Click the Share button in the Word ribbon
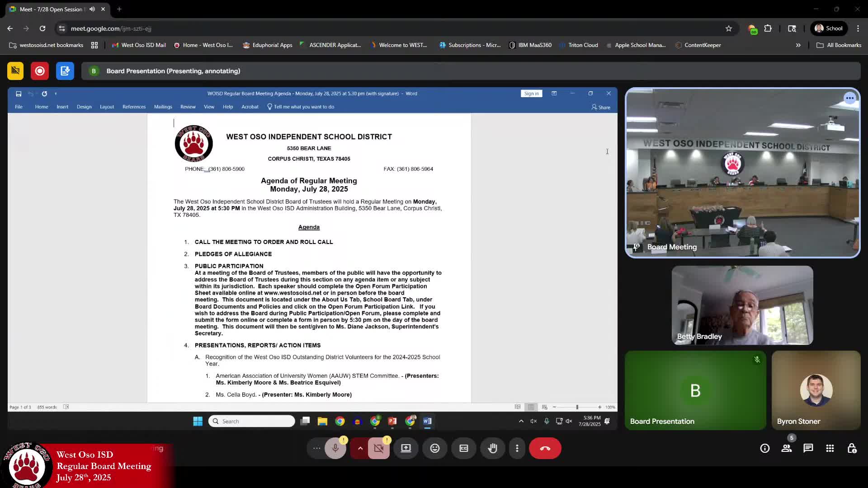 [x=601, y=108]
